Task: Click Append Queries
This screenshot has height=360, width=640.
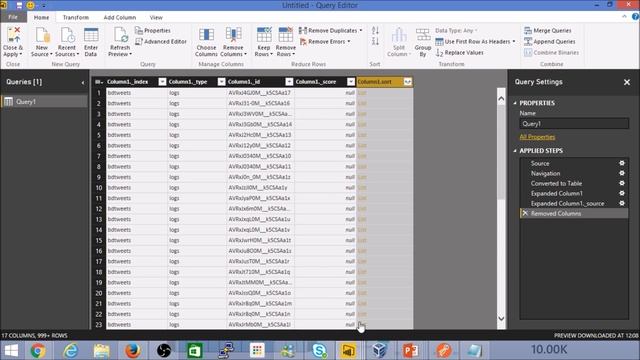Action: tap(549, 42)
